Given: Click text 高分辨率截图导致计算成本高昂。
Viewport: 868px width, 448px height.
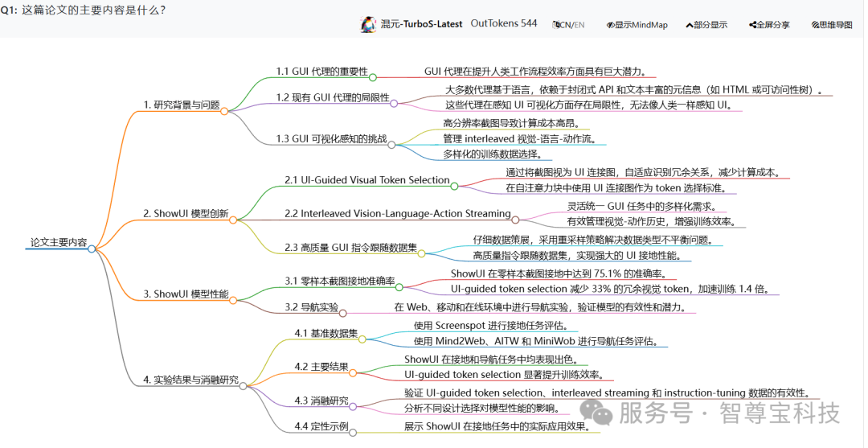Looking at the screenshot, I should (x=513, y=123).
